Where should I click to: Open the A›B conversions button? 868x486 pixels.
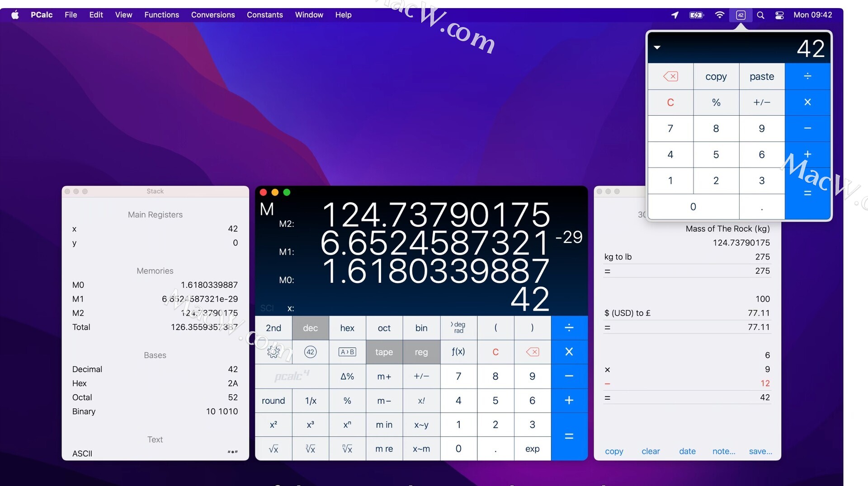[347, 352]
